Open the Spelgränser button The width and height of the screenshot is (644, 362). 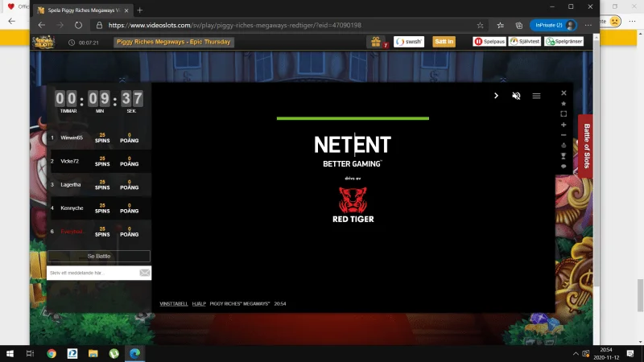coord(564,42)
